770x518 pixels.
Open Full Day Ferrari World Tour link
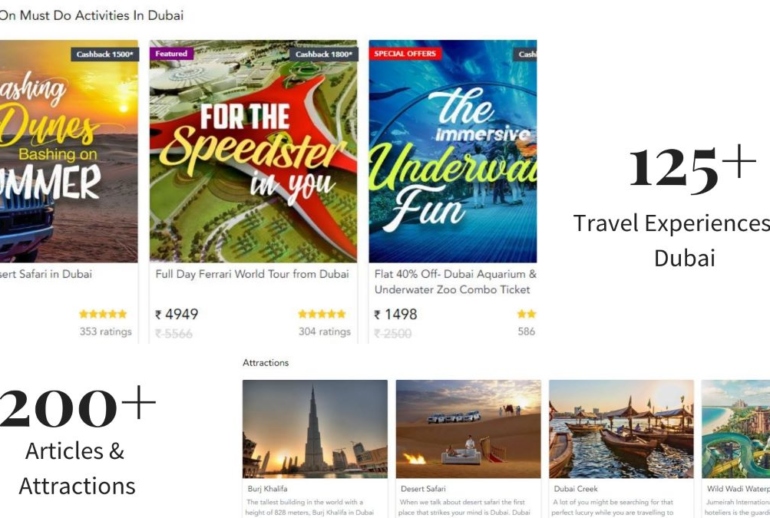tap(252, 274)
